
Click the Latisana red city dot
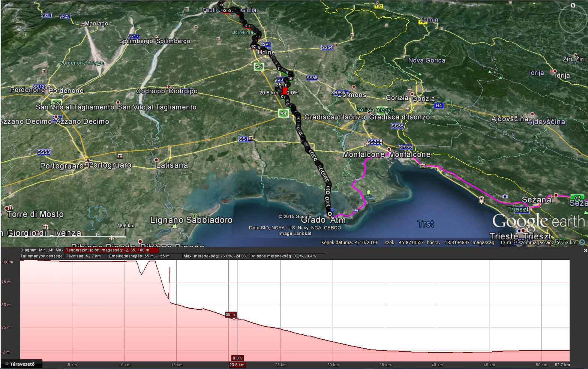pyautogui.click(x=157, y=159)
